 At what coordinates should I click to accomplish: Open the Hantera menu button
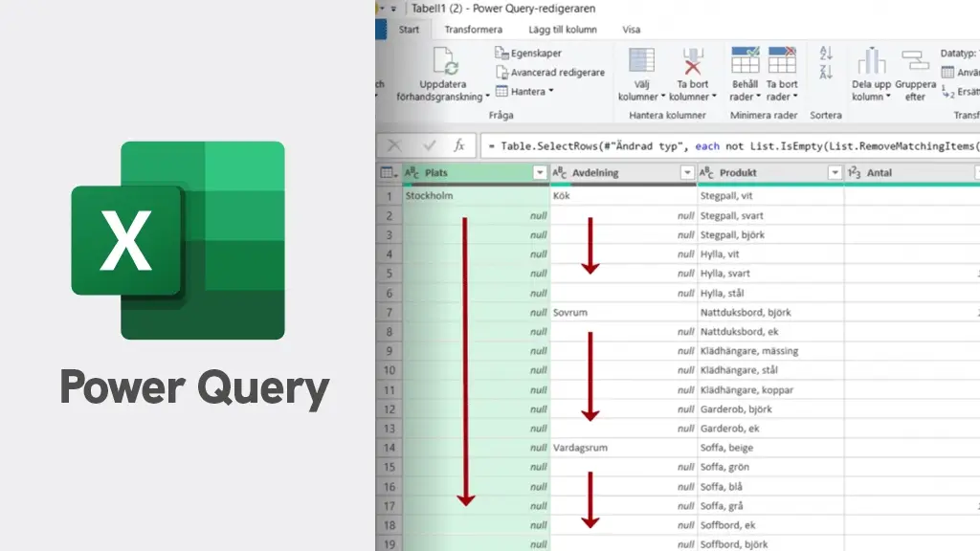click(526, 91)
